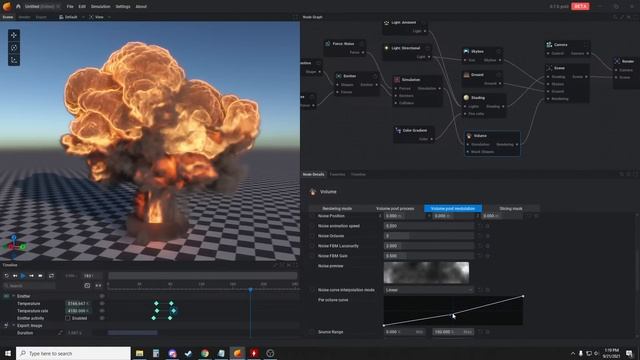Toggle the Temperature track visibility
Image resolution: width=640 pixels, height=360 pixels.
coord(102,303)
